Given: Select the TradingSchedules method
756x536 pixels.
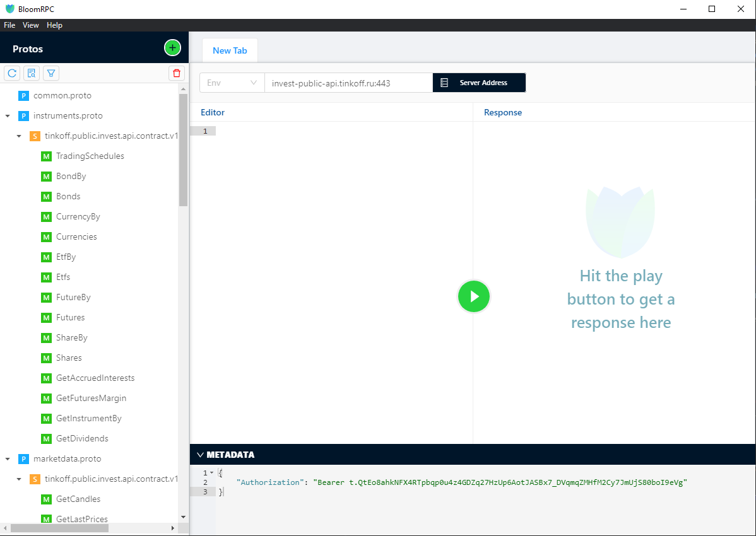Looking at the screenshot, I should coord(90,156).
